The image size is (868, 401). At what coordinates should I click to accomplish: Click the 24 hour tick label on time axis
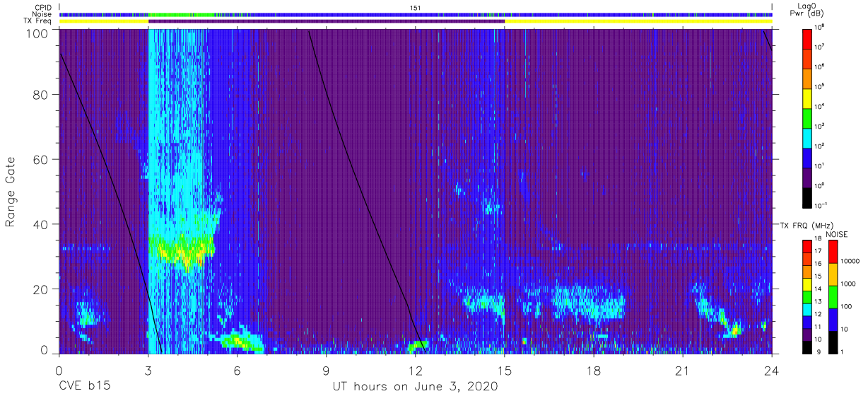point(771,371)
